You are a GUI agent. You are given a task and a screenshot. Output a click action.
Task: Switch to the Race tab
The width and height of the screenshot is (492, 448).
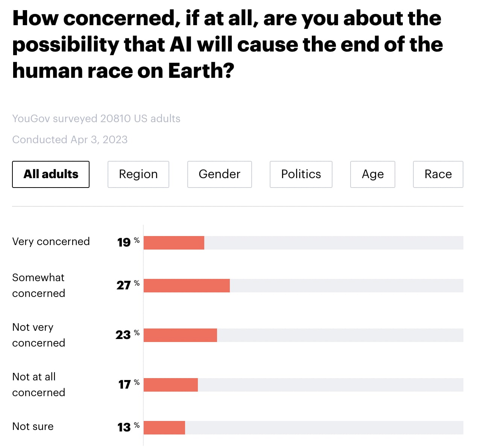pyautogui.click(x=438, y=174)
